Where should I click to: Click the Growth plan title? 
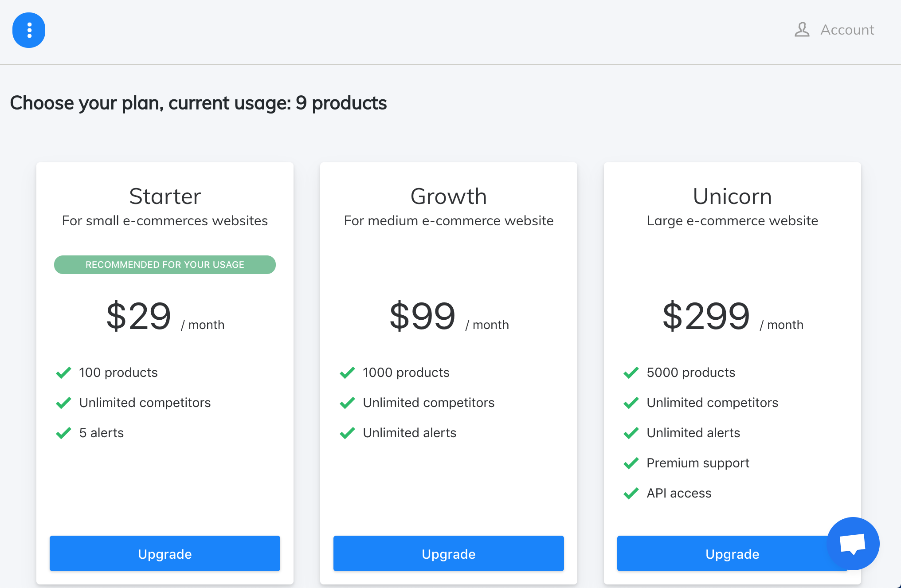(449, 196)
